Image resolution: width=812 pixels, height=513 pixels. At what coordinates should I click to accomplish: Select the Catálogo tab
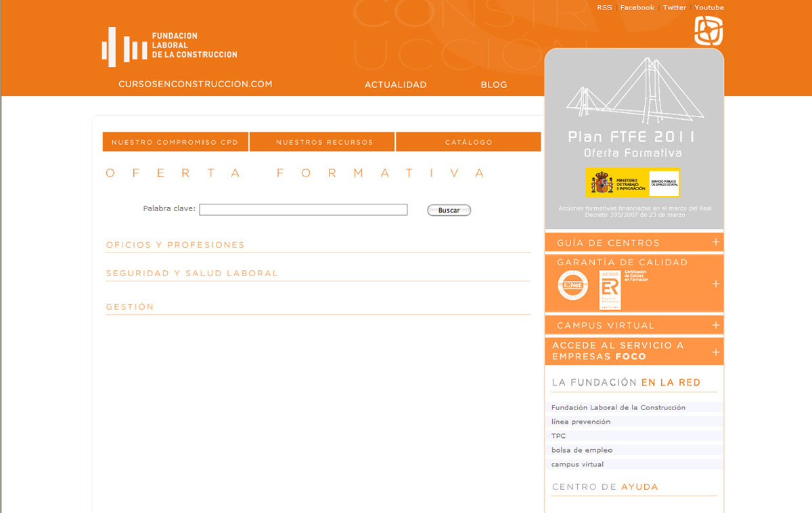click(x=468, y=142)
